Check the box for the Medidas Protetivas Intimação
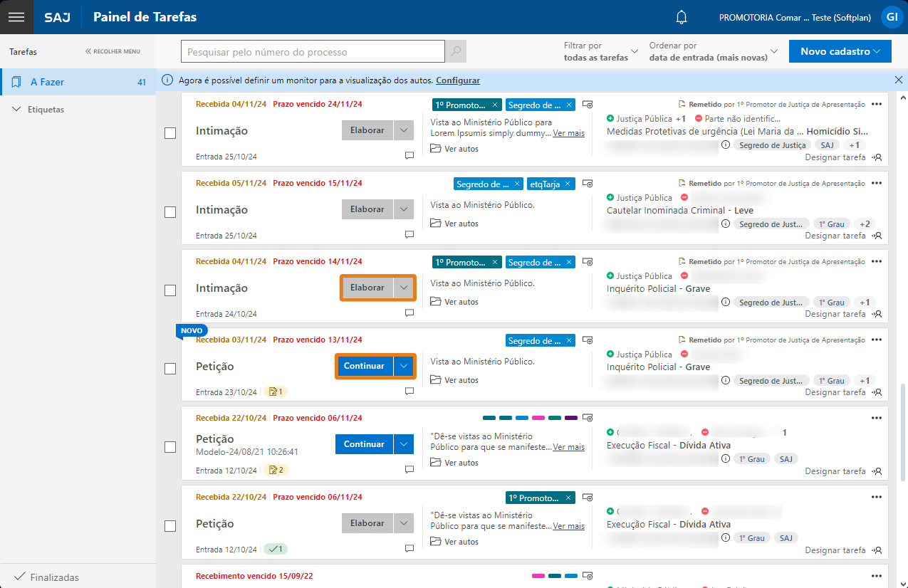908x588 pixels. tap(170, 133)
